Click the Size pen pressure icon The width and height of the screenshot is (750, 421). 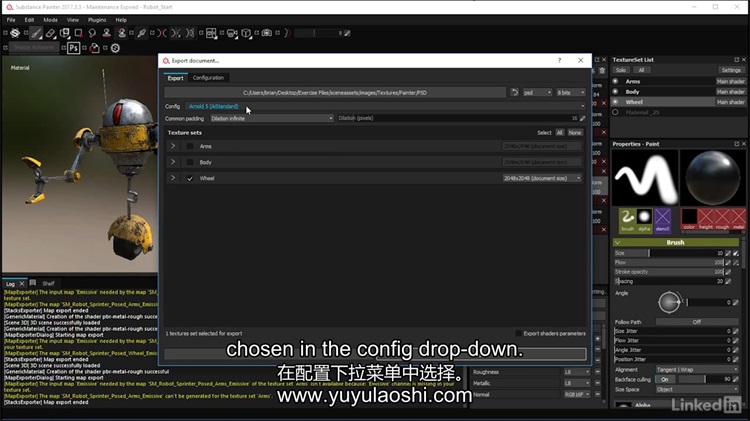[736, 253]
